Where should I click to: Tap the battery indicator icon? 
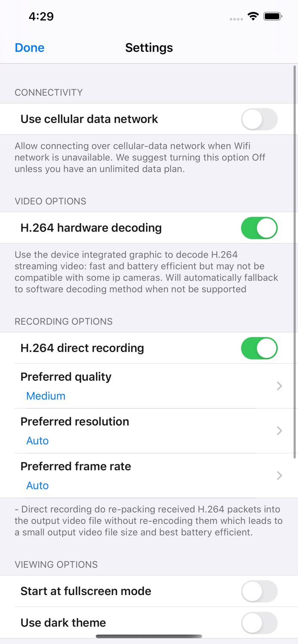click(273, 16)
